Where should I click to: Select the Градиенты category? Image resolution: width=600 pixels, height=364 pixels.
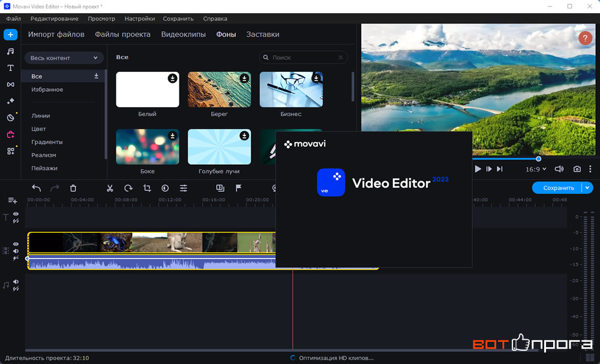click(x=47, y=142)
